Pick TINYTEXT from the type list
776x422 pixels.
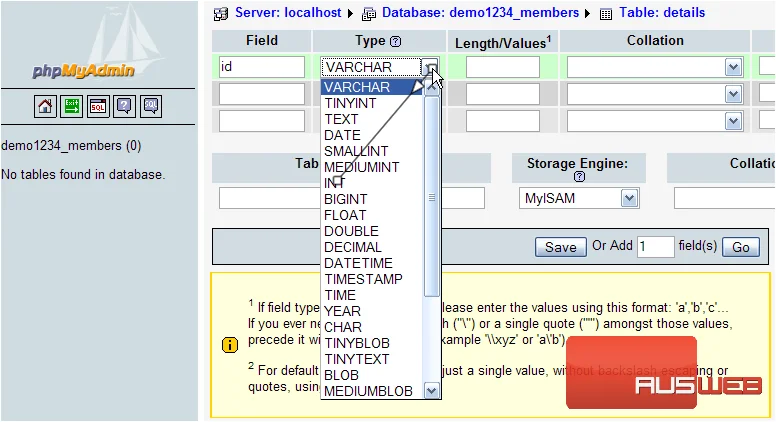[x=372, y=359]
